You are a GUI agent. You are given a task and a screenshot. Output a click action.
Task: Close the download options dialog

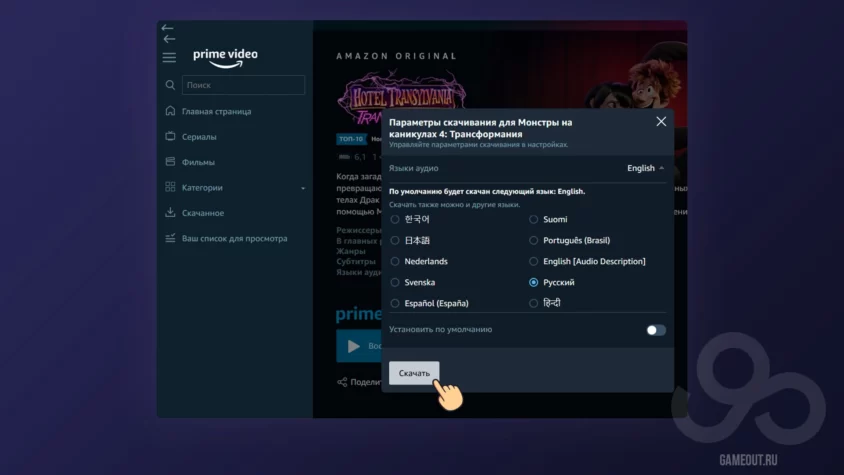click(661, 122)
